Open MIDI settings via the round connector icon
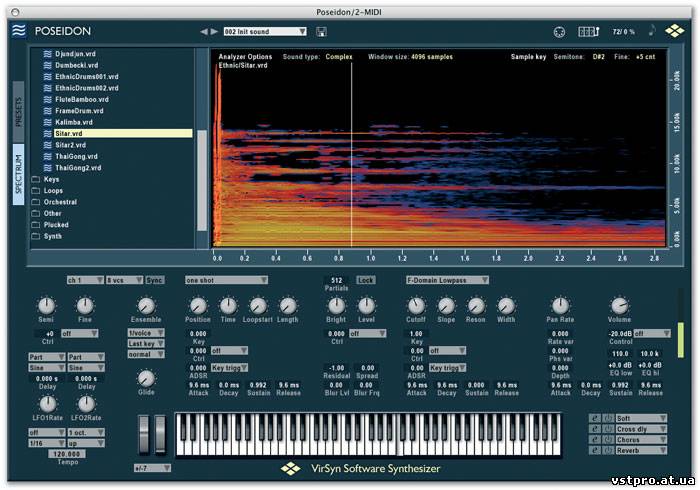 click(x=559, y=32)
